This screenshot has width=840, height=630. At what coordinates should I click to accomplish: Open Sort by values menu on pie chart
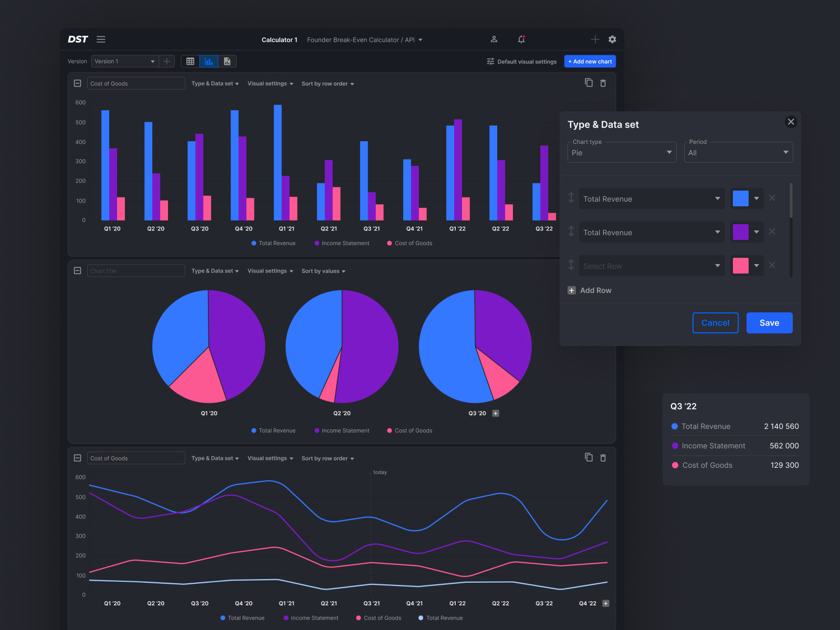click(323, 271)
